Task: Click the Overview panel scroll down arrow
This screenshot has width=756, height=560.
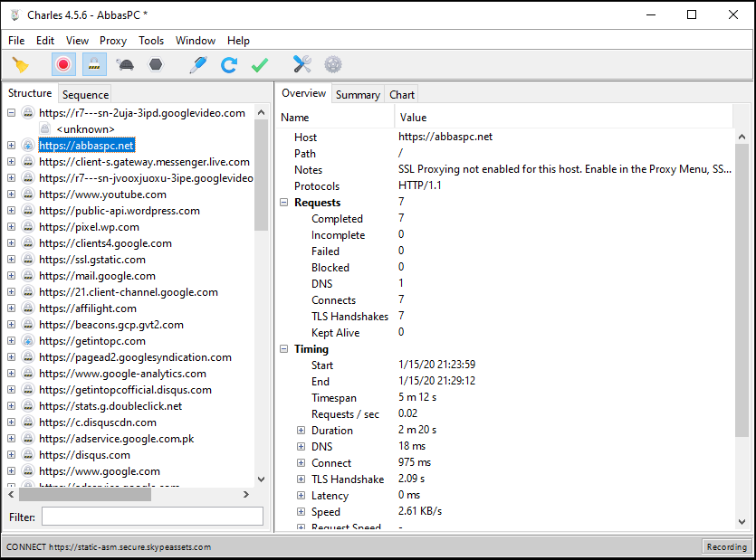Action: (742, 522)
